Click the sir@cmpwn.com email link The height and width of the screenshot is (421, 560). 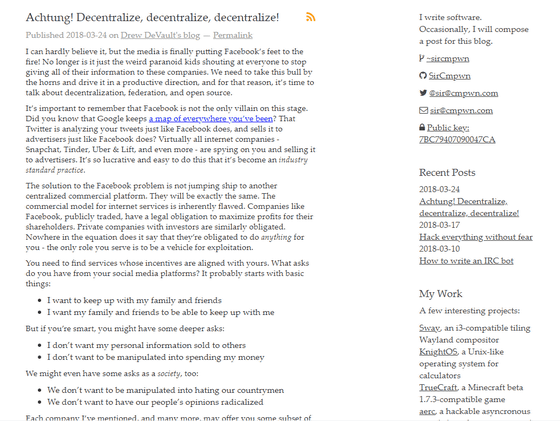click(461, 110)
